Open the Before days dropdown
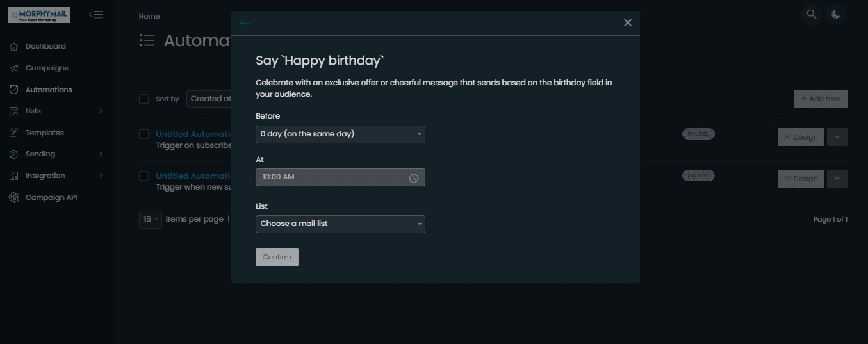The image size is (868, 344). tap(340, 134)
